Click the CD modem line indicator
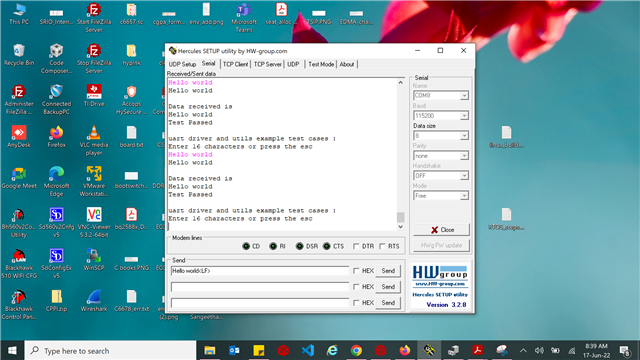The width and height of the screenshot is (640, 360). pyautogui.click(x=246, y=246)
